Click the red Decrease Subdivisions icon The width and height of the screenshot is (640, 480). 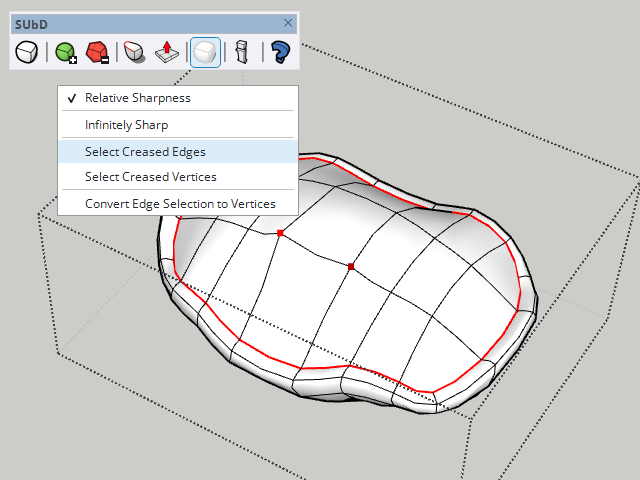(x=97, y=52)
